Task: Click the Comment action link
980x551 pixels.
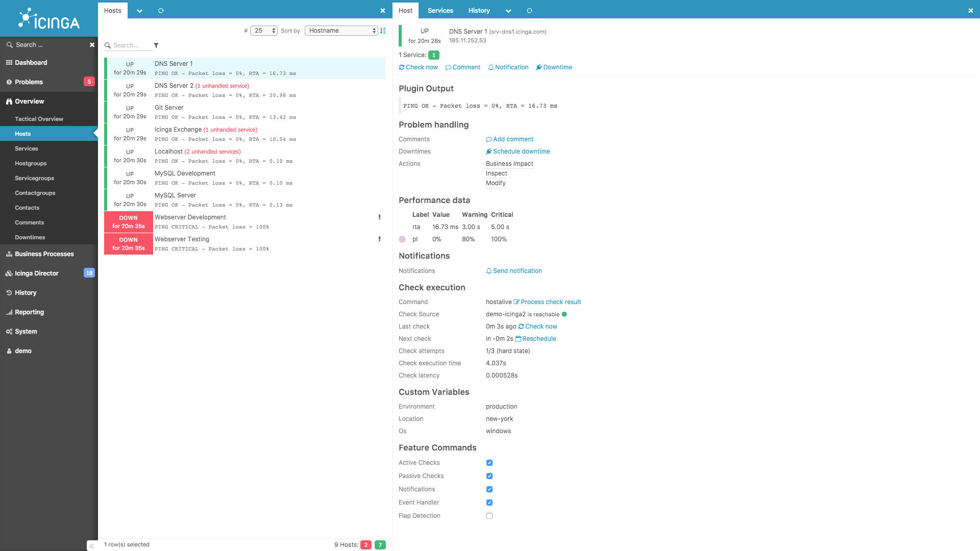Action: 462,67
